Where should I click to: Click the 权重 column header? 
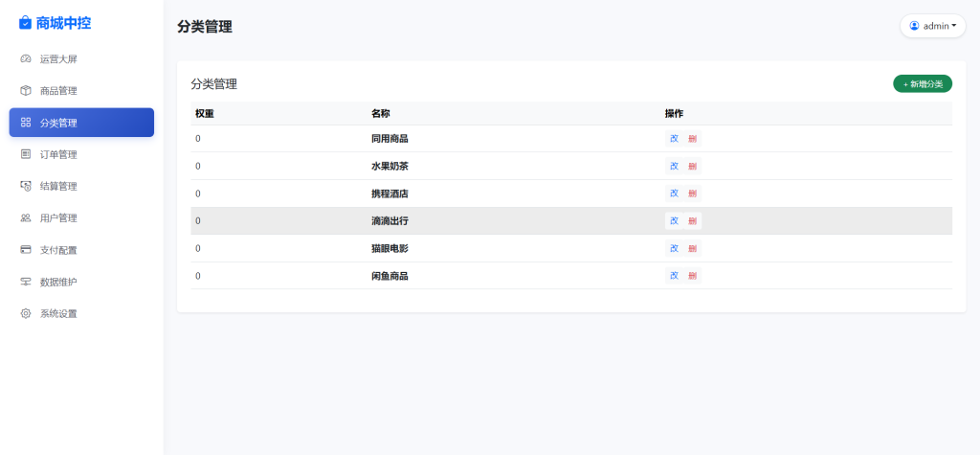(205, 113)
